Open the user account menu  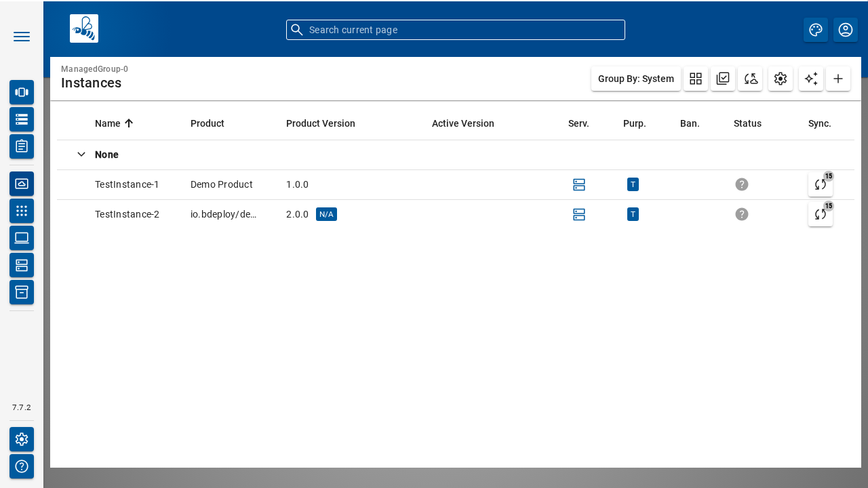click(x=846, y=30)
